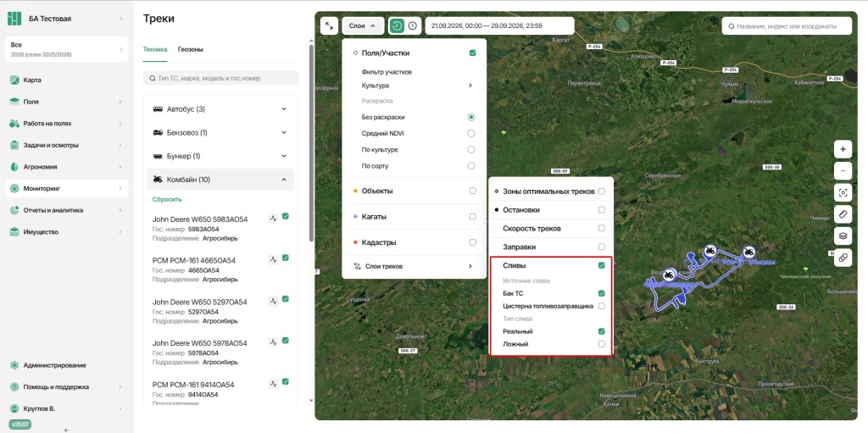Click the Сбросить reset link
Image resolution: width=868 pixels, height=433 pixels.
point(167,199)
